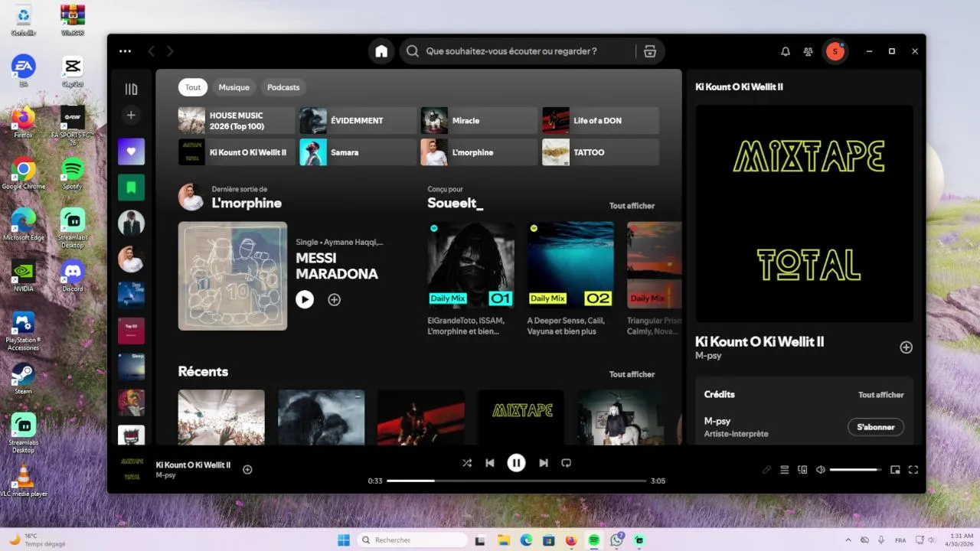Go to Spotify Home
Image resolution: width=980 pixels, height=551 pixels.
pyautogui.click(x=381, y=51)
